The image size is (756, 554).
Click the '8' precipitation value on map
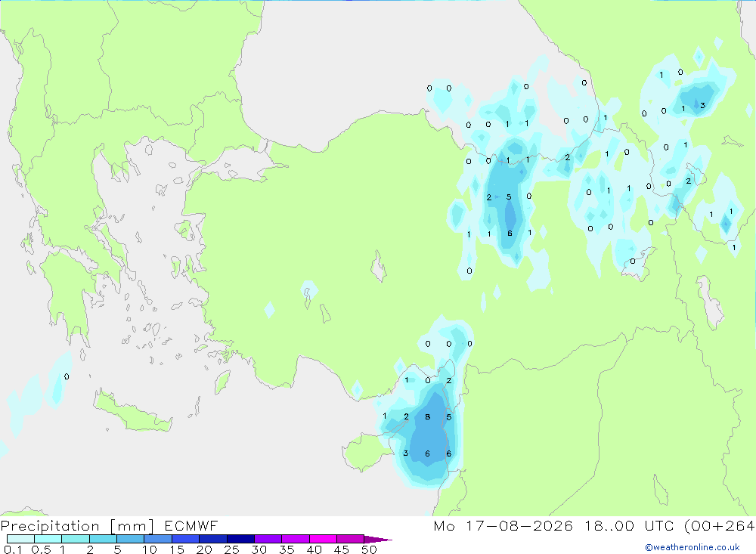pos(428,416)
